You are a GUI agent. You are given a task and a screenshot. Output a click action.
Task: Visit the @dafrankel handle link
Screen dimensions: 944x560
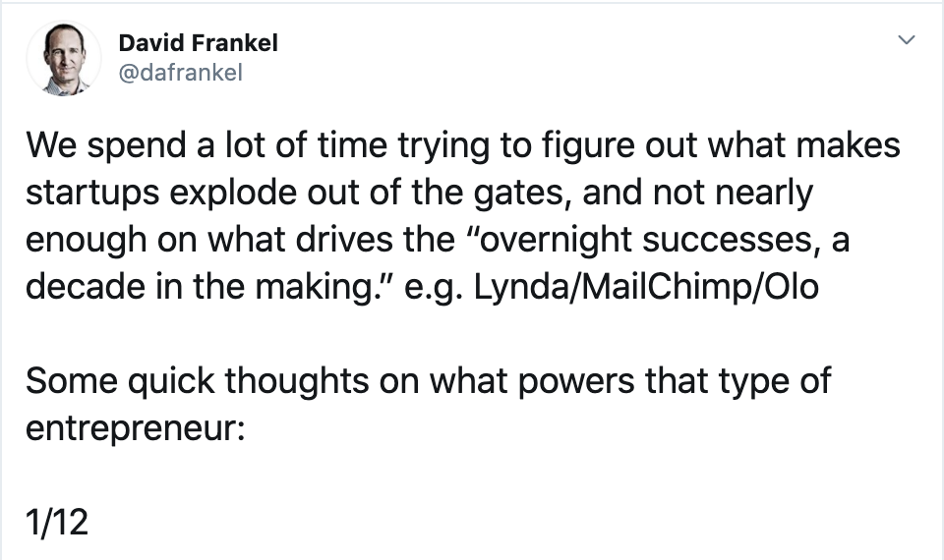tap(181, 73)
